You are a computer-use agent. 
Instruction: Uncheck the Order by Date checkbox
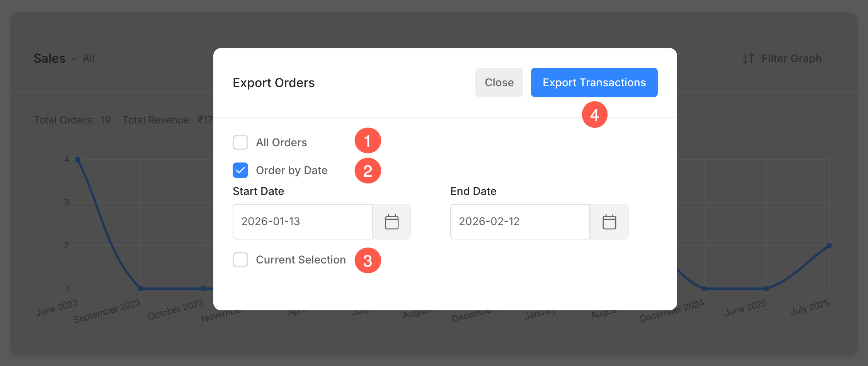pos(240,170)
